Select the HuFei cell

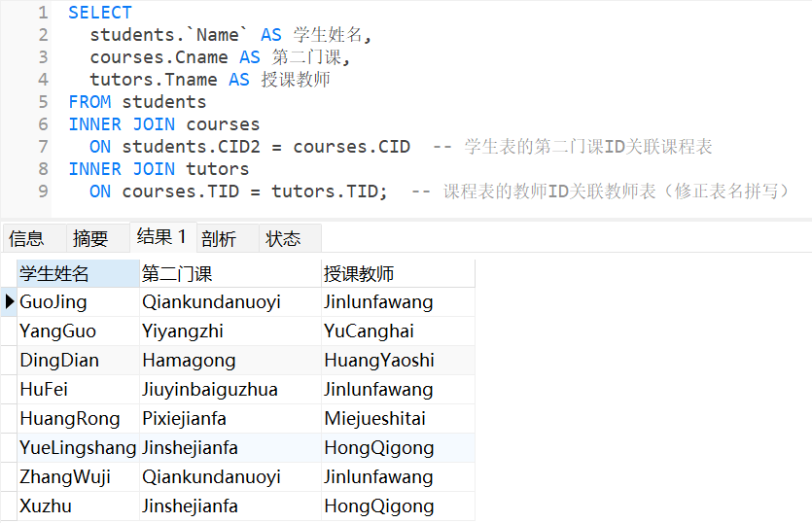point(78,390)
